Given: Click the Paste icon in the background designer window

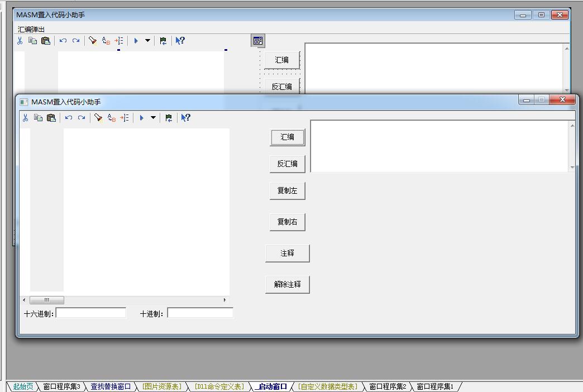Looking at the screenshot, I should pyautogui.click(x=46, y=41).
